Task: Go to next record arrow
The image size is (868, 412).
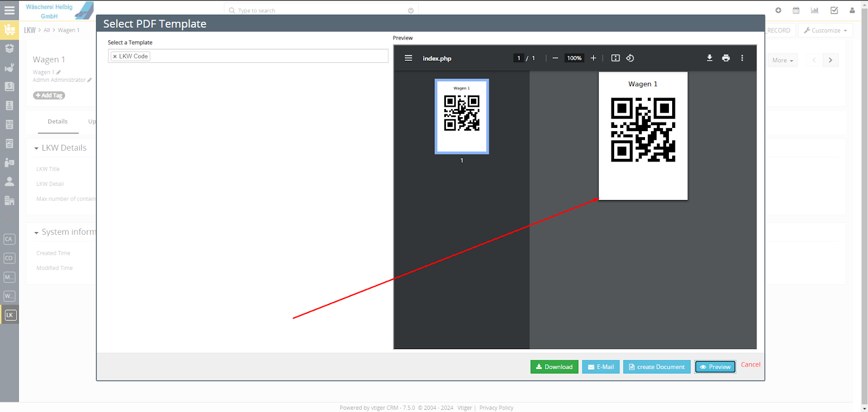Action: click(x=830, y=60)
